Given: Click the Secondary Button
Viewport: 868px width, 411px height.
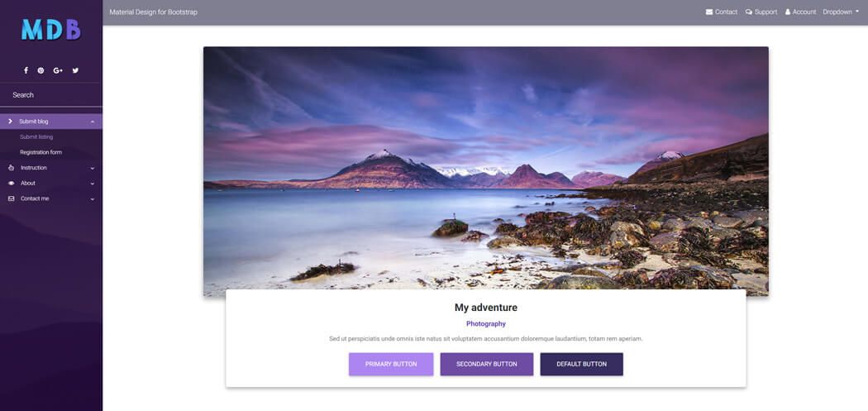Looking at the screenshot, I should tap(487, 365).
